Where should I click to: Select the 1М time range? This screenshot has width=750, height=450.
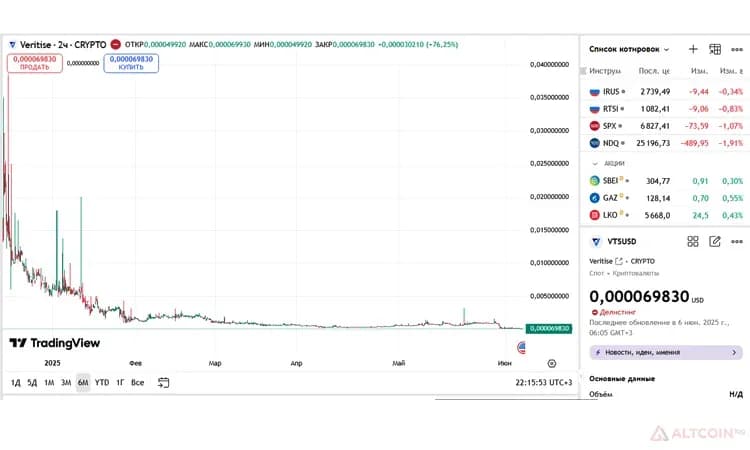49,383
